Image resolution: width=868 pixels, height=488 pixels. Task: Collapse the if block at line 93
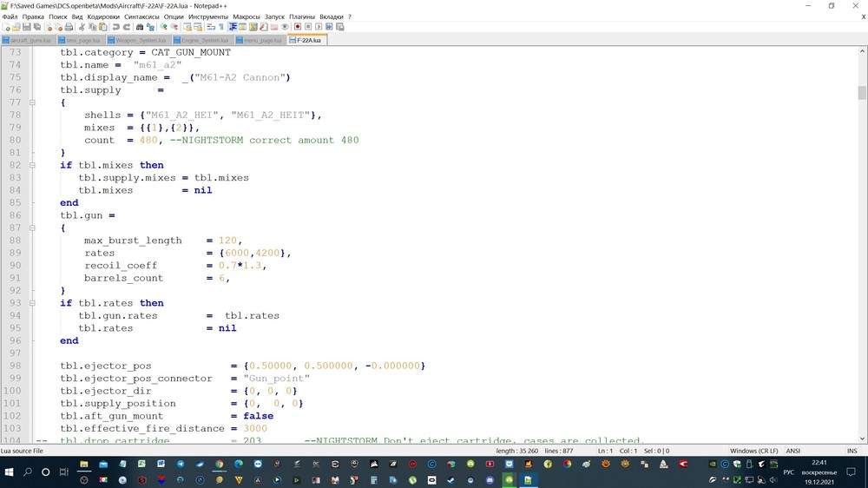[32, 303]
